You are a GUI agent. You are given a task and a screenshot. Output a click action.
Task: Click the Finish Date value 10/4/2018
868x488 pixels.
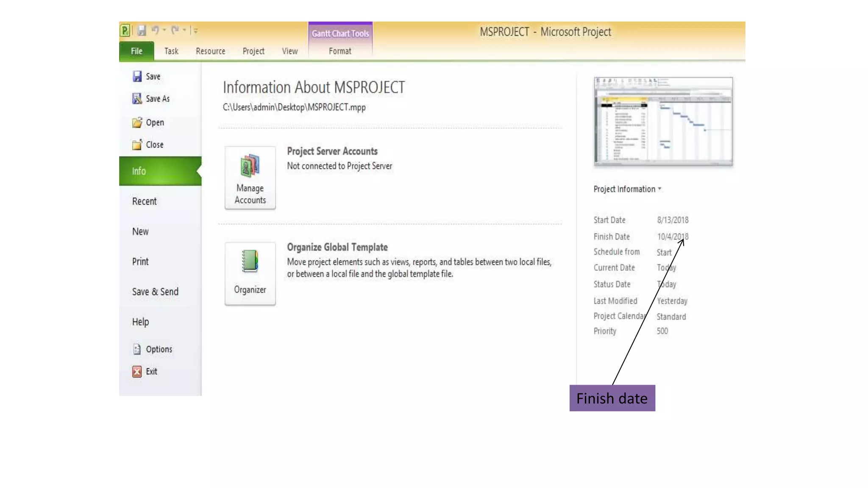tap(673, 237)
